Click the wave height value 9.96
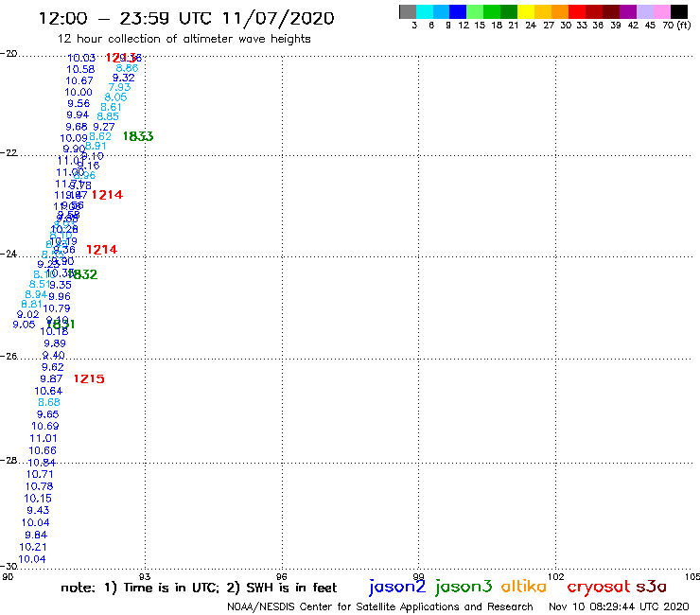This screenshot has width=700, height=615. (60, 296)
